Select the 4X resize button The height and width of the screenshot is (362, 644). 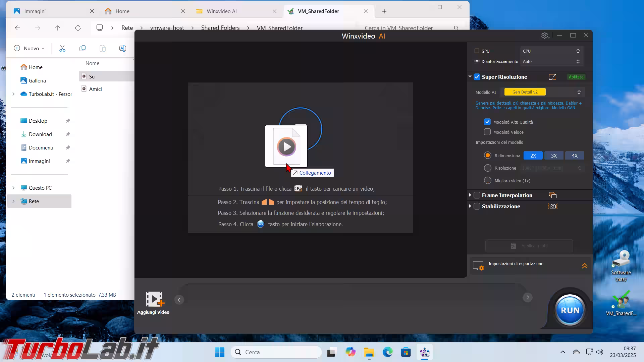[x=575, y=156]
